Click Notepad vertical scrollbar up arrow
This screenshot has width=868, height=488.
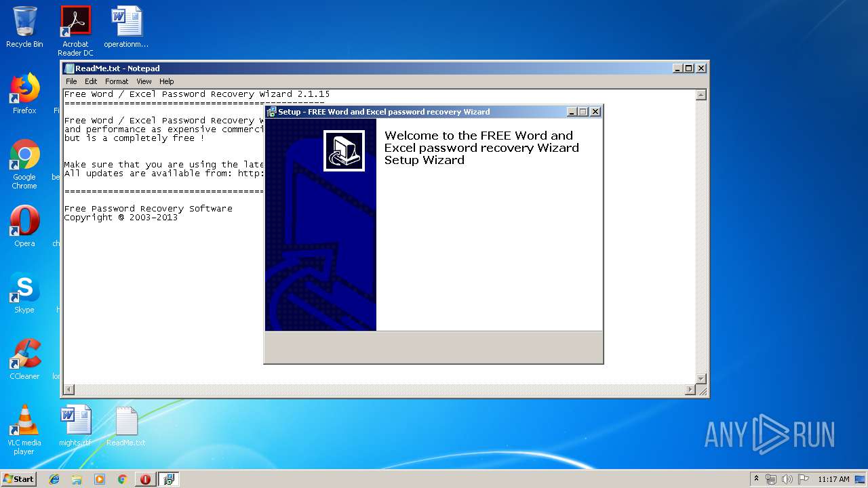pos(701,95)
